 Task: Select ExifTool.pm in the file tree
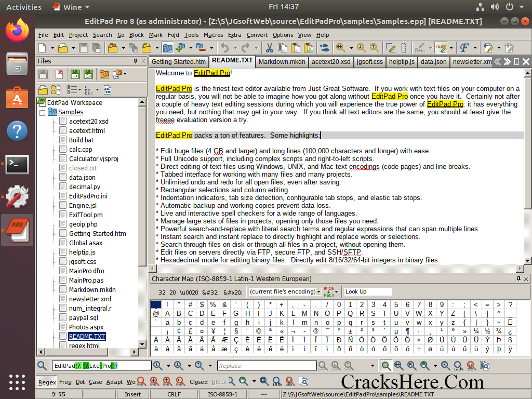pyautogui.click(x=86, y=215)
